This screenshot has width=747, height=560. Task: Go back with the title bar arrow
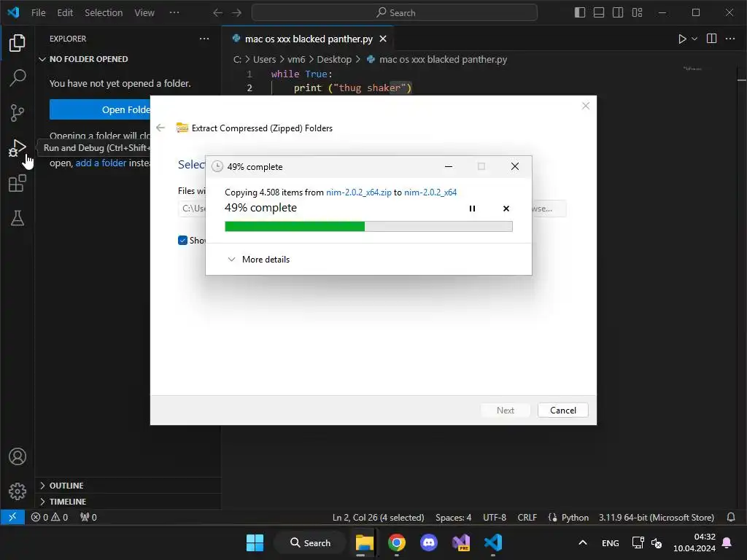217,13
